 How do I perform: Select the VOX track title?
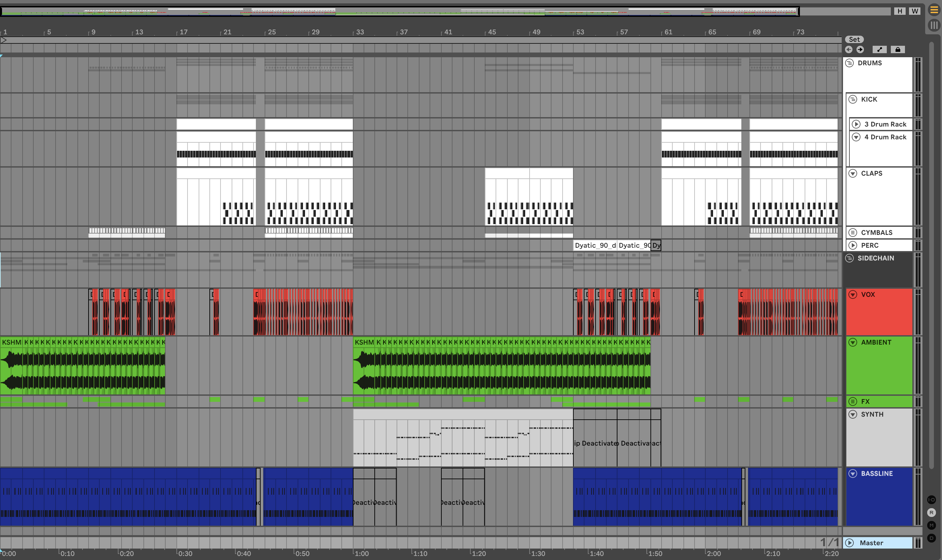(x=868, y=294)
